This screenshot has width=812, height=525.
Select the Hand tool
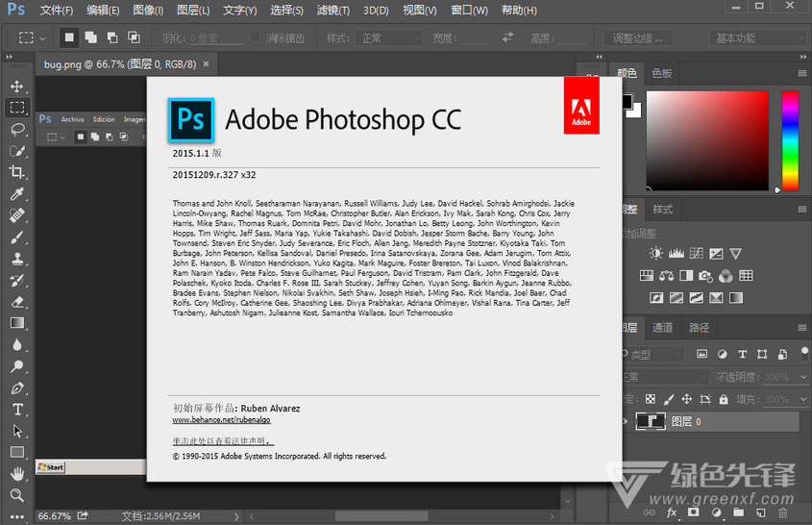17,474
